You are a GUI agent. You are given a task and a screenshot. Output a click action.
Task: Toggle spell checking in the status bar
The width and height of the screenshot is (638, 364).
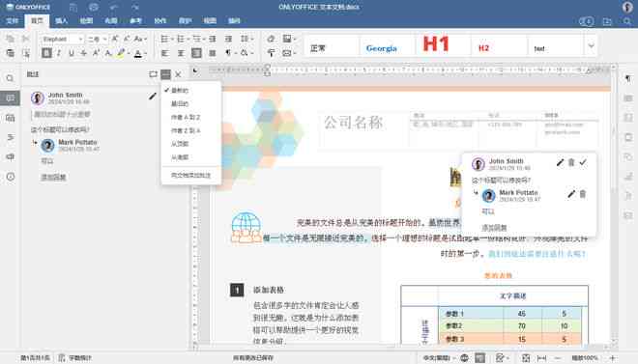480,358
